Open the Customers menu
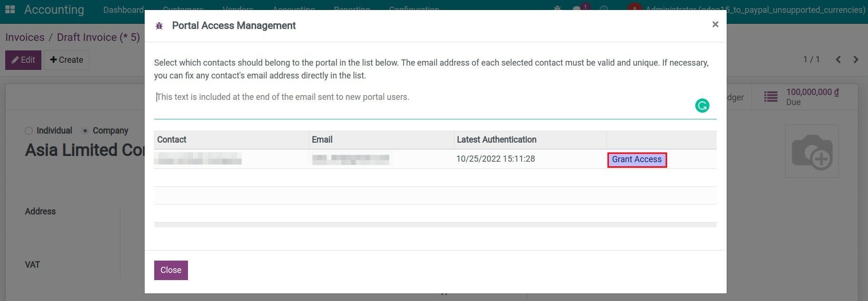 (x=183, y=10)
